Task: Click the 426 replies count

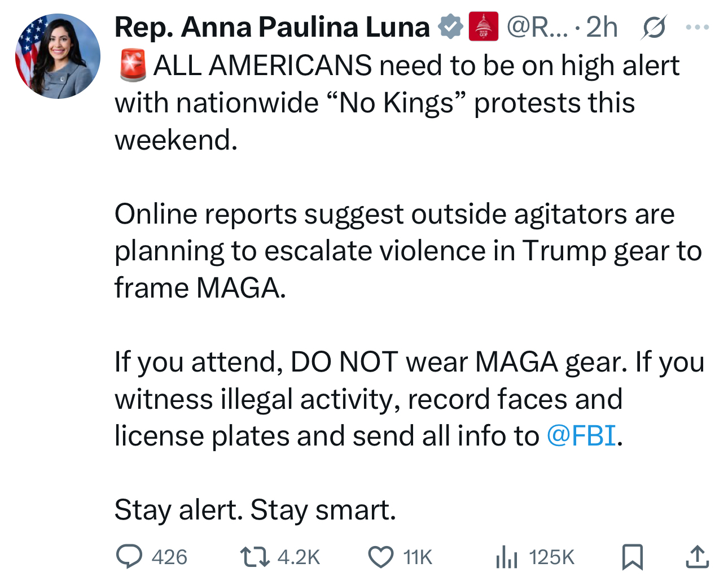Action: (x=169, y=557)
